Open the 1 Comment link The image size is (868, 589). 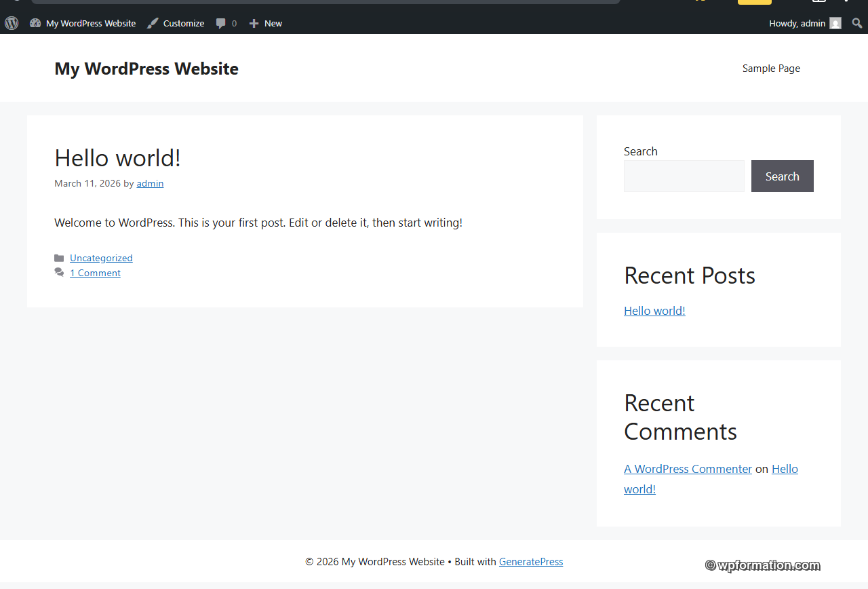(95, 273)
